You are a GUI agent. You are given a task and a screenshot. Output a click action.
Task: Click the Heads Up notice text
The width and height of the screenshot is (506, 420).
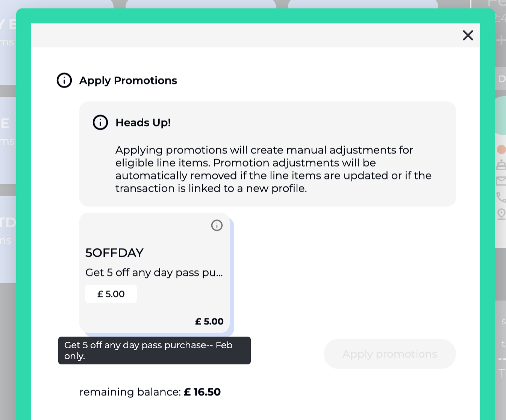click(273, 169)
